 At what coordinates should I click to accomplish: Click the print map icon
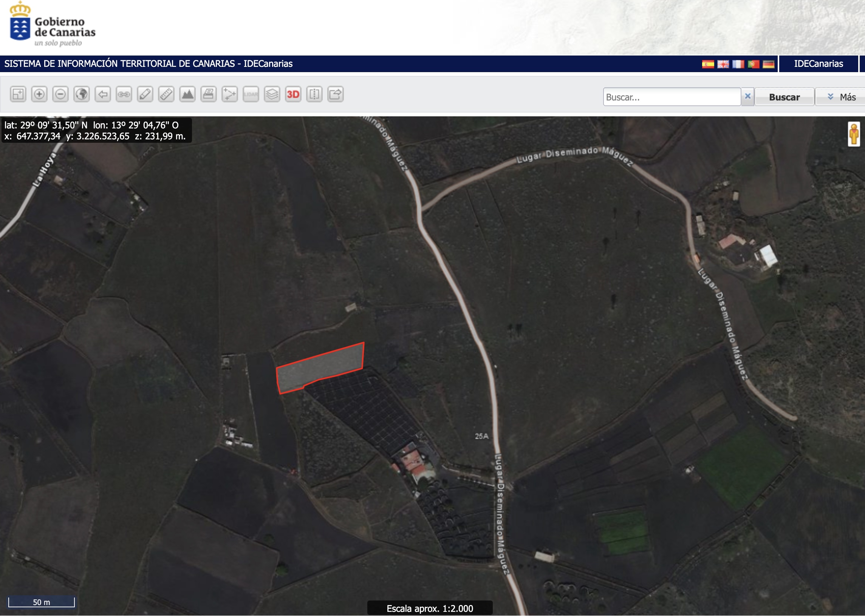(208, 94)
